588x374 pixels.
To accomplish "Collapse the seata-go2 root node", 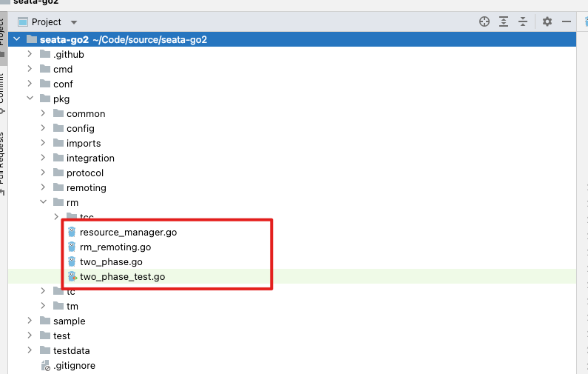I will [16, 39].
